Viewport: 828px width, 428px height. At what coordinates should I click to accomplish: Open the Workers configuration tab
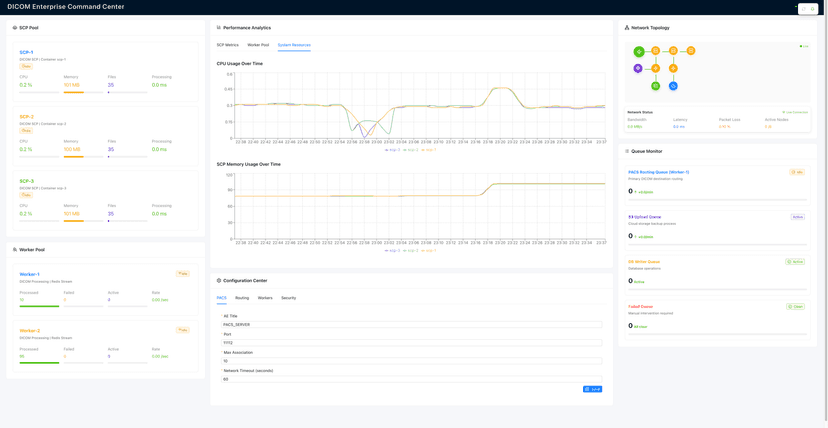(x=265, y=298)
